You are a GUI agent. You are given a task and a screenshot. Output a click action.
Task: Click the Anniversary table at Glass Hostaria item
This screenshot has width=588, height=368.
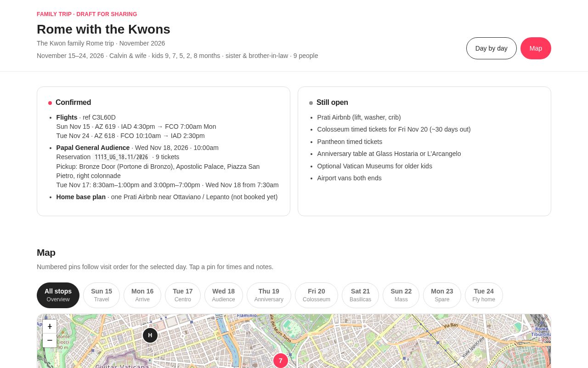(389, 154)
